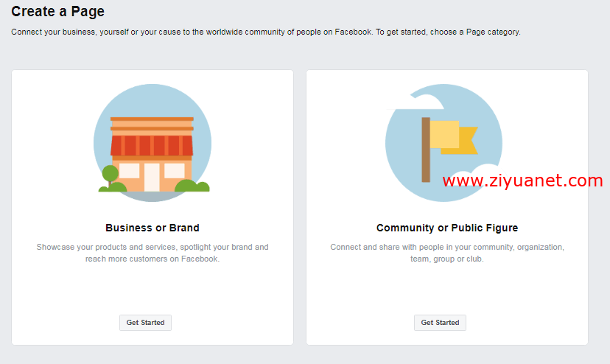Screen dimensions: 610x364
Task: Select the Community or Public Figure heading
Action: (447, 228)
